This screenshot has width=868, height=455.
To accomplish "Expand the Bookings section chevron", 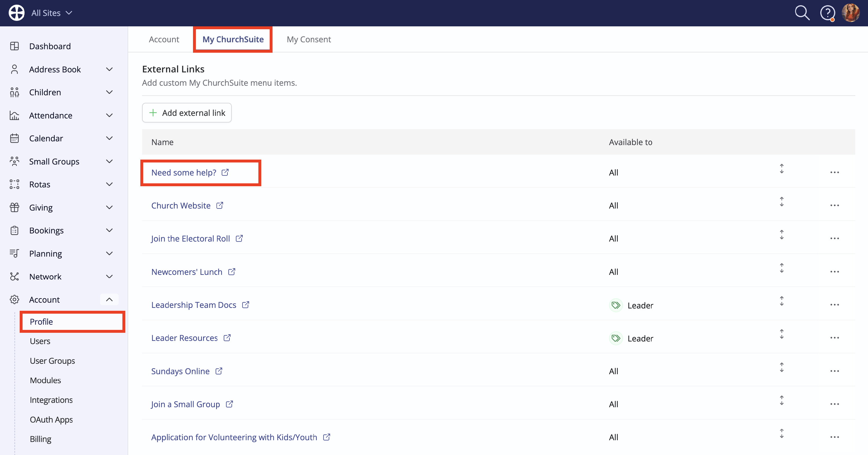I will pos(109,230).
